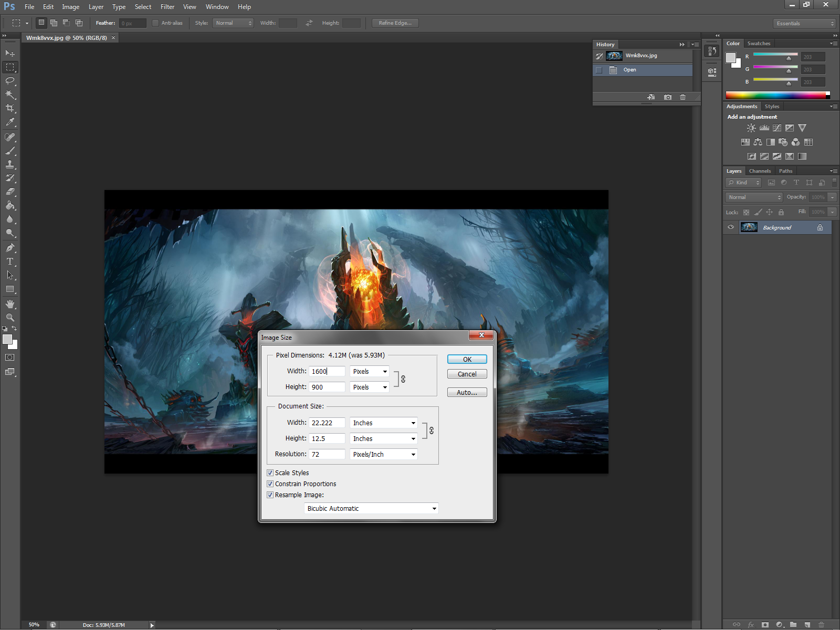
Task: Open the Bicubic Automatic resample dropdown
Action: (371, 508)
